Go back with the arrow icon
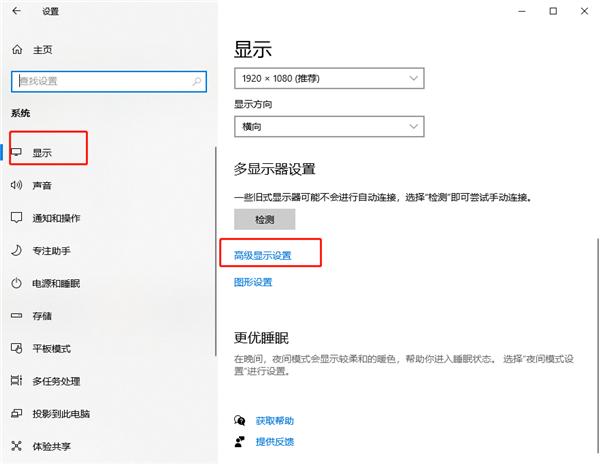Viewport: 600px width, 464px height. pos(16,11)
